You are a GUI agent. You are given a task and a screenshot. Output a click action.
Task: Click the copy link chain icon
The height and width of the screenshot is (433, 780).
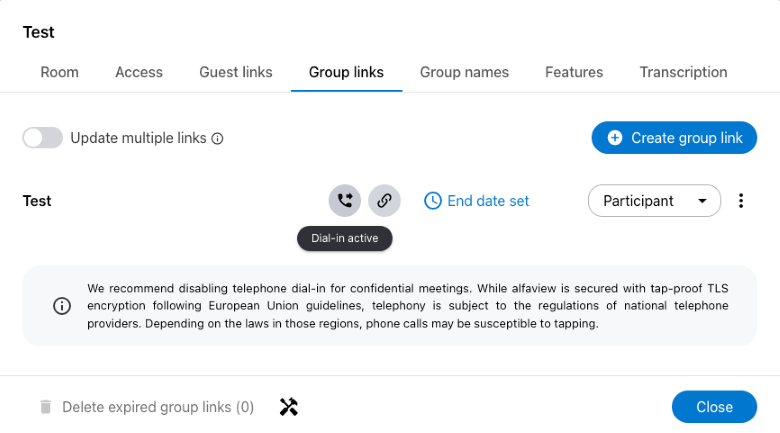[384, 201]
